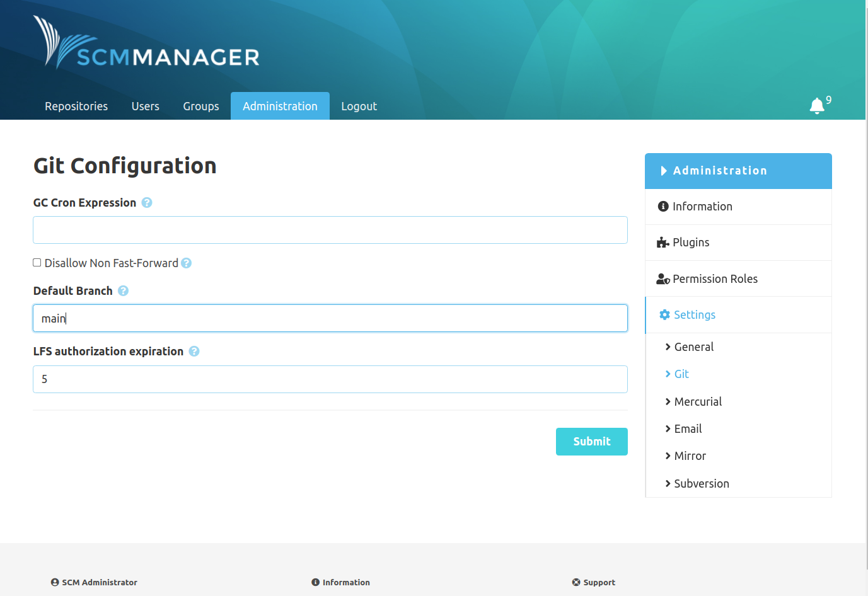
Task: Toggle the Disallow Non Fast-Forward help icon
Action: [x=186, y=263]
